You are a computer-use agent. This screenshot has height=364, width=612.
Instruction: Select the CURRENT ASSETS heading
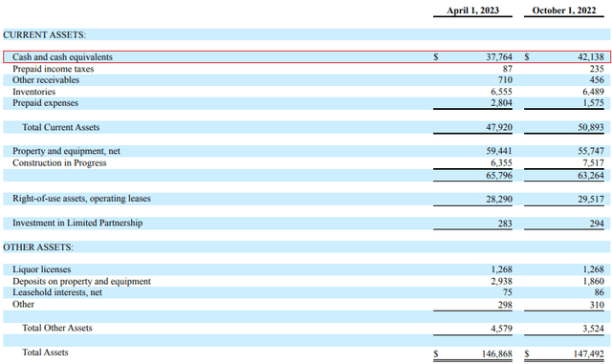(44, 34)
